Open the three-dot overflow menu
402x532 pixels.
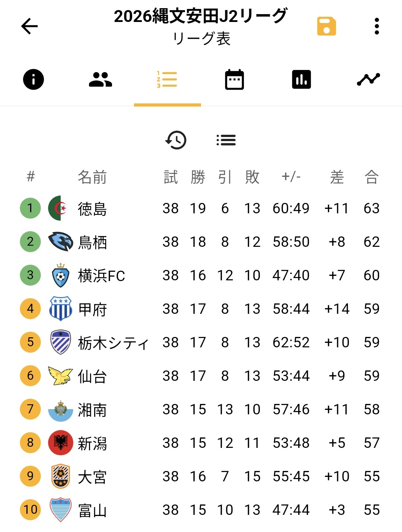pyautogui.click(x=377, y=26)
